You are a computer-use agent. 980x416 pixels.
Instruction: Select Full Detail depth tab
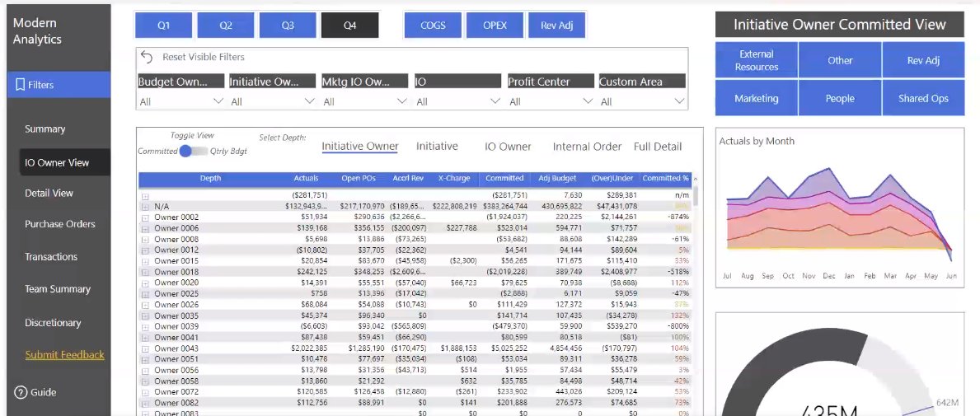658,147
